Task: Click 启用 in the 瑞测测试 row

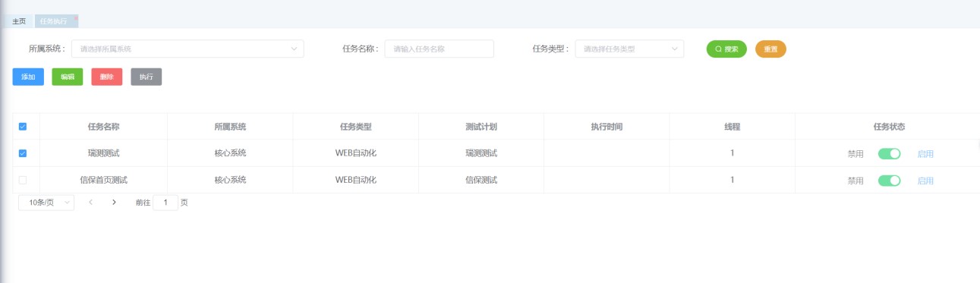Action: point(925,154)
